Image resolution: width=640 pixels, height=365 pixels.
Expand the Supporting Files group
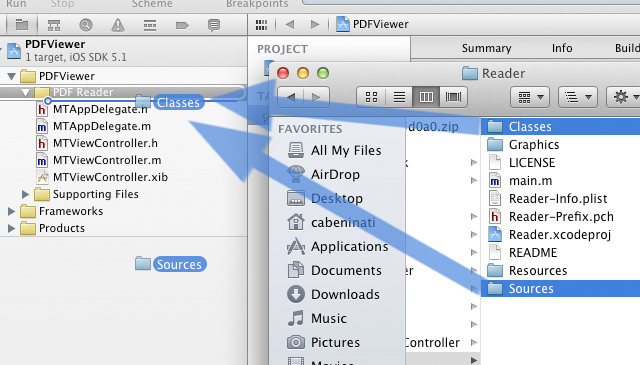pyautogui.click(x=25, y=194)
